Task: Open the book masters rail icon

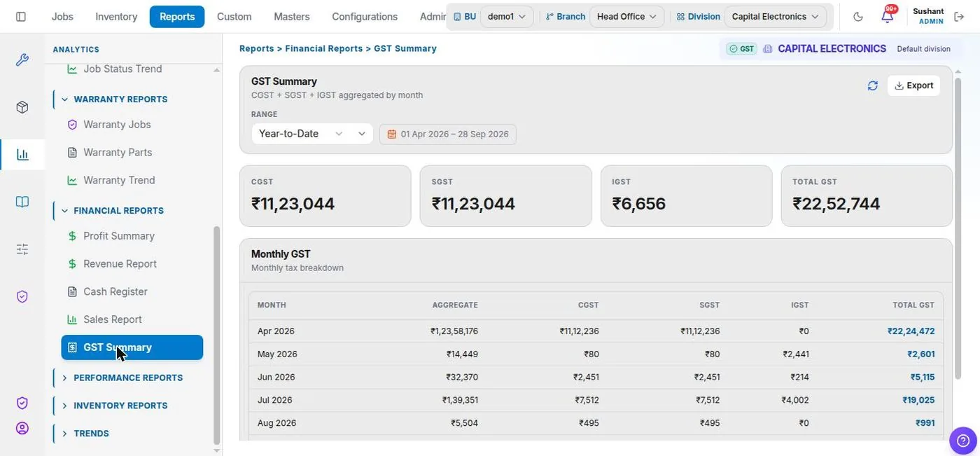Action: [x=22, y=202]
